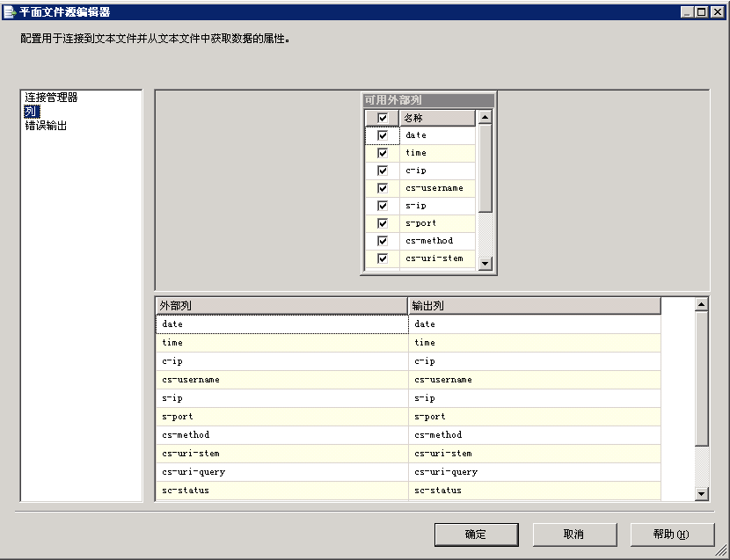730x560 pixels.
Task: Select the cs-username external column cell
Action: point(282,380)
